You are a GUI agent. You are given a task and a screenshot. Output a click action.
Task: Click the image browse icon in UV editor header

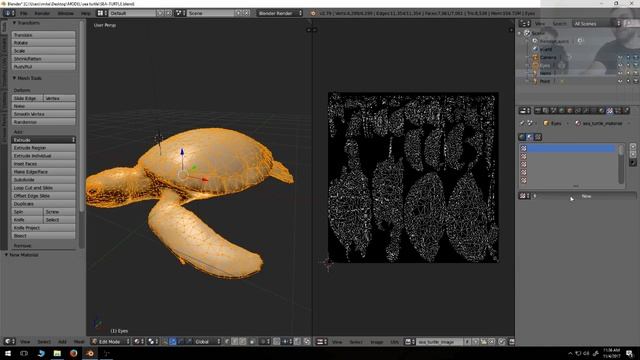(409, 342)
